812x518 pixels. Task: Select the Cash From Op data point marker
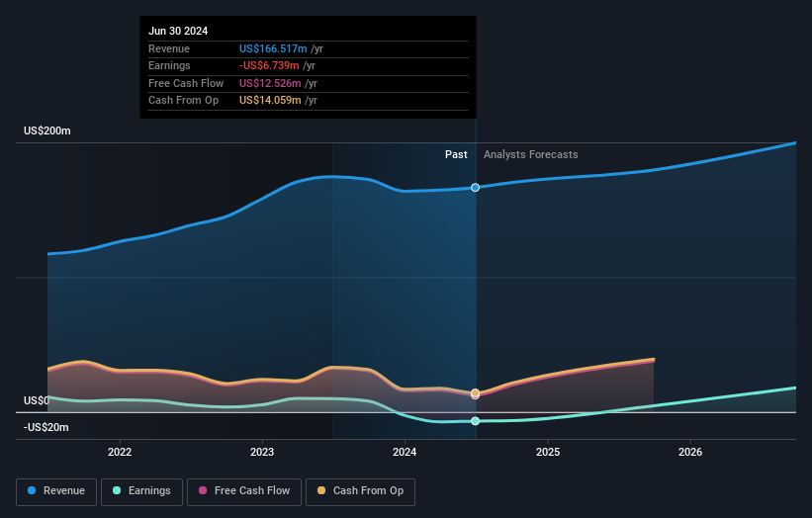476,393
